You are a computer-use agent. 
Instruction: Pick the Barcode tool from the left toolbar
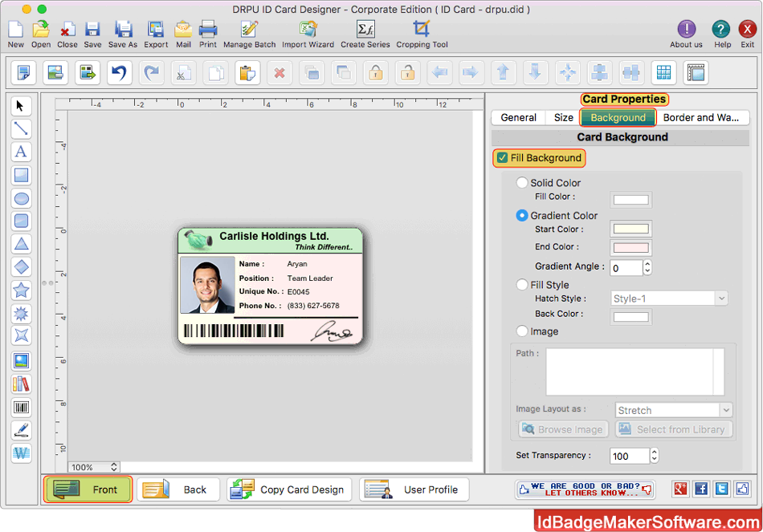point(21,407)
